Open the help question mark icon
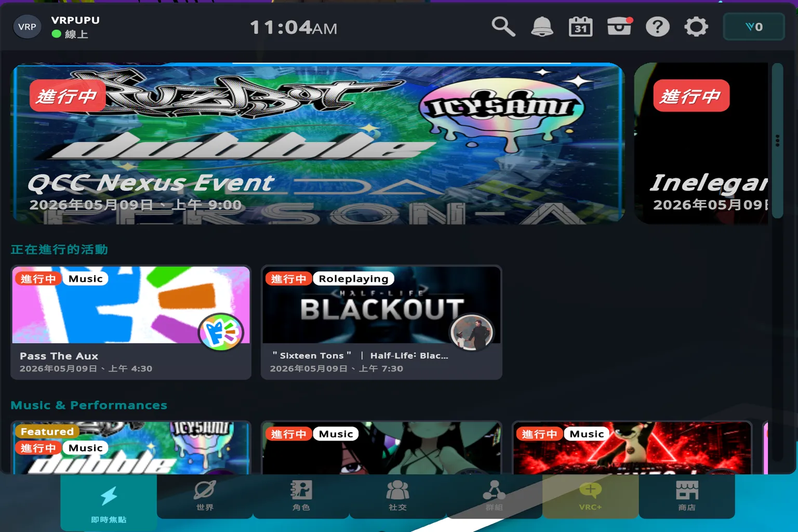Screen dimensions: 798x532 (x=658, y=26)
